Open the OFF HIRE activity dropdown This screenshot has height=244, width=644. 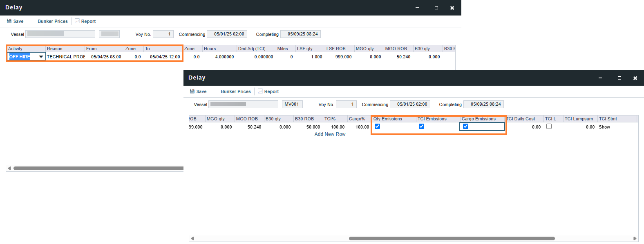(41, 57)
